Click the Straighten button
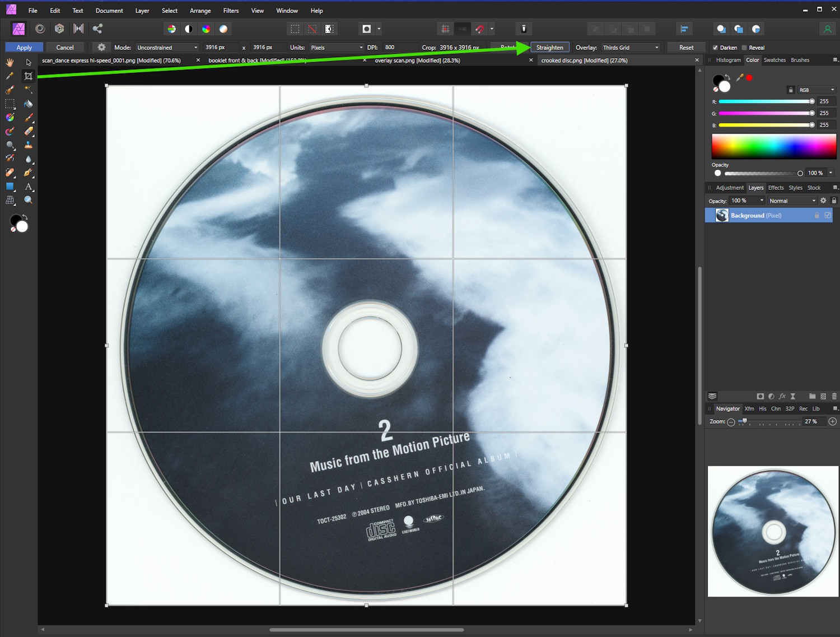 tap(549, 48)
